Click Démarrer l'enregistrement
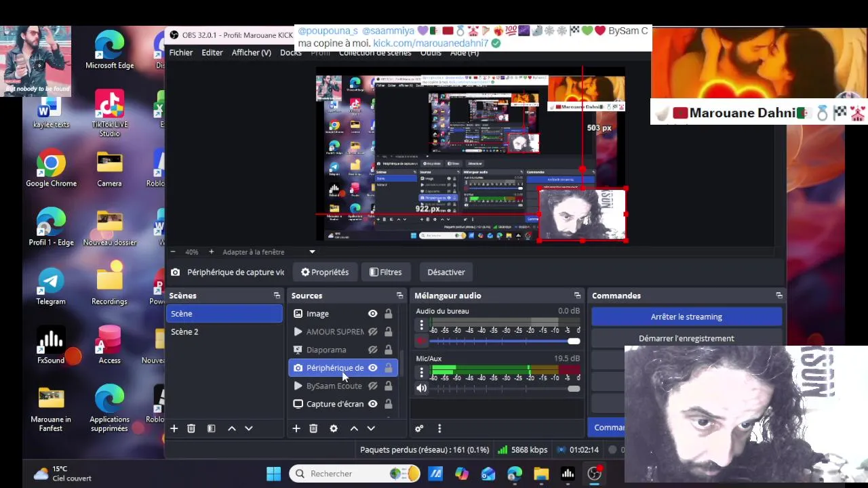The width and height of the screenshot is (868, 488). pyautogui.click(x=686, y=338)
